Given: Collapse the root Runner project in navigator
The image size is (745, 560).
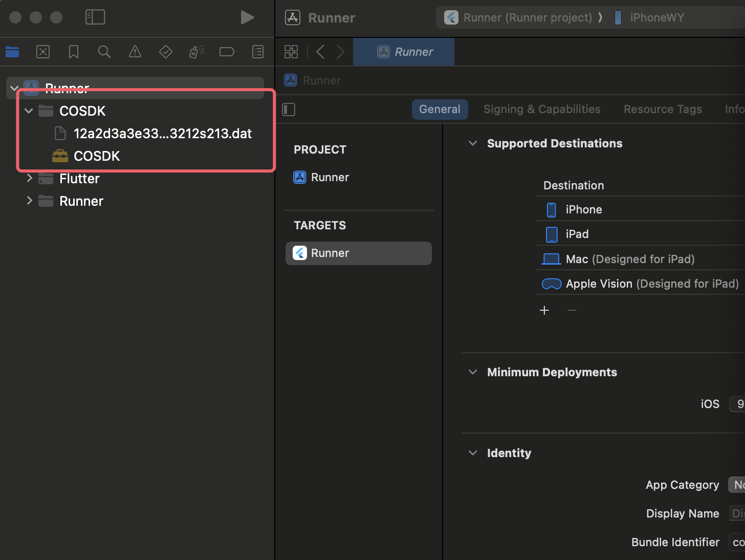Looking at the screenshot, I should point(15,89).
